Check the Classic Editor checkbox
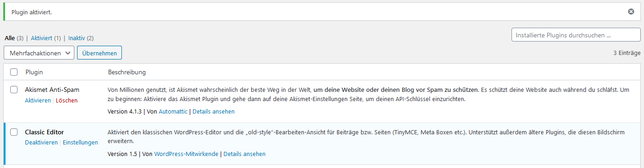The width and height of the screenshot is (644, 168). (14, 132)
